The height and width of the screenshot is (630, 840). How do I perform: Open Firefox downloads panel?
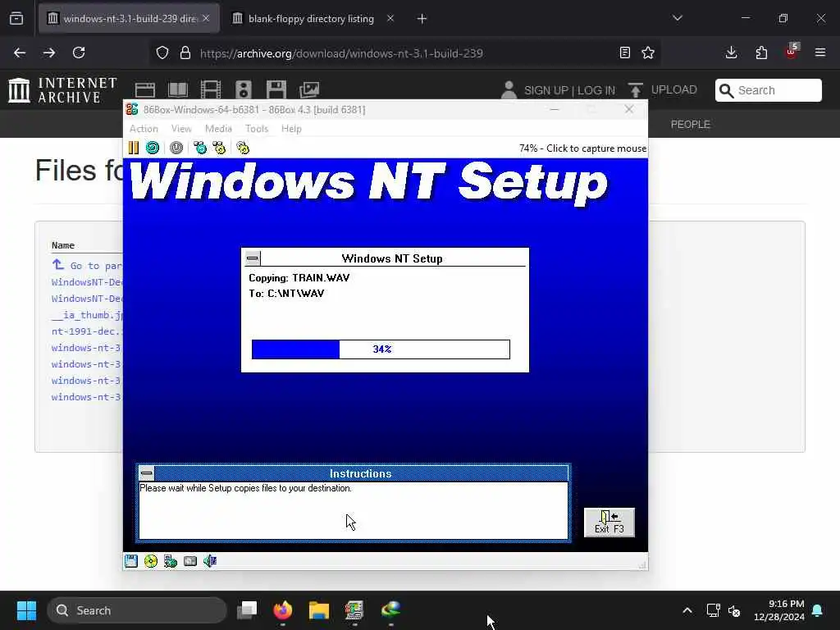(731, 52)
